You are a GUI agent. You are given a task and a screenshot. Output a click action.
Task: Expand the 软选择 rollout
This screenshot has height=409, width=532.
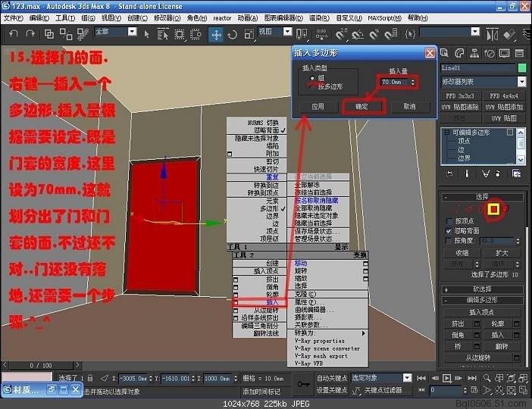(x=482, y=289)
